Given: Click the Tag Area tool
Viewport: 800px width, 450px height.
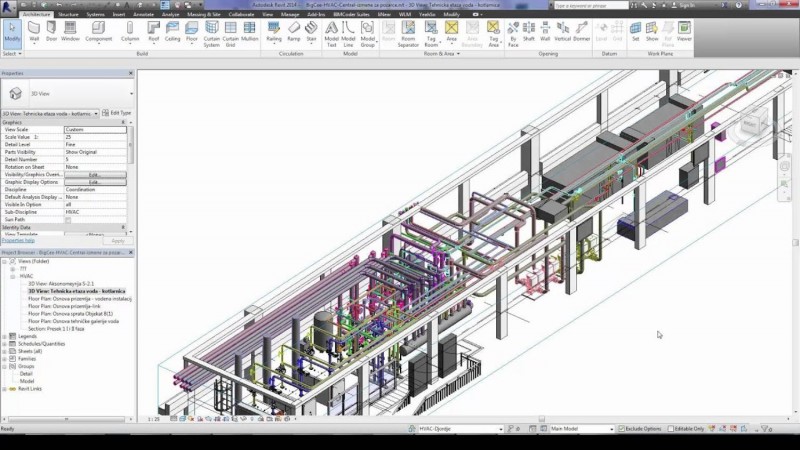Looking at the screenshot, I should 493,34.
